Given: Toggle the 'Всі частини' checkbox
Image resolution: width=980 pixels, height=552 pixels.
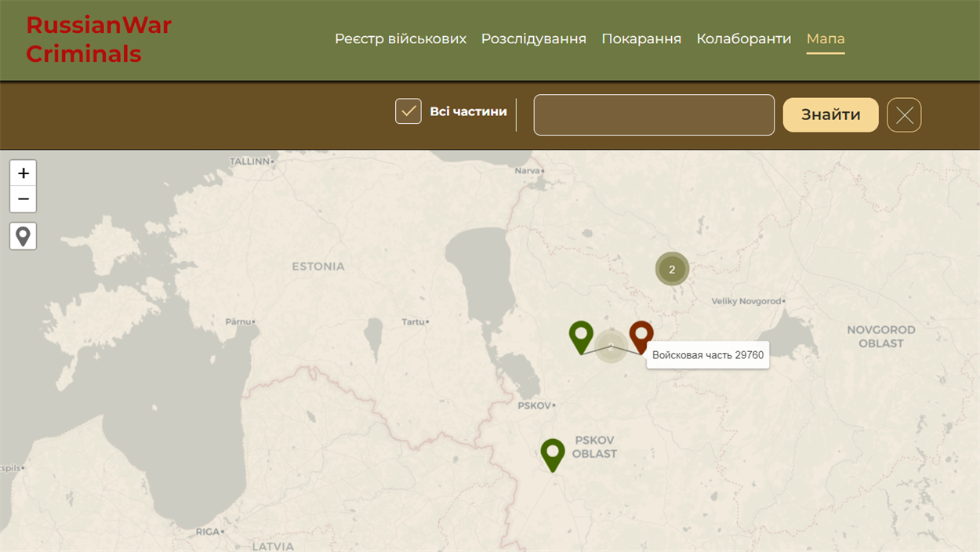Looking at the screenshot, I should [408, 111].
